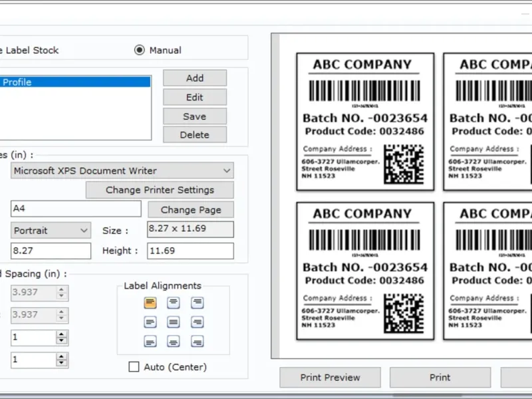Click the third spacing field containing 1
Screen dimensions: 532x399
(34, 338)
